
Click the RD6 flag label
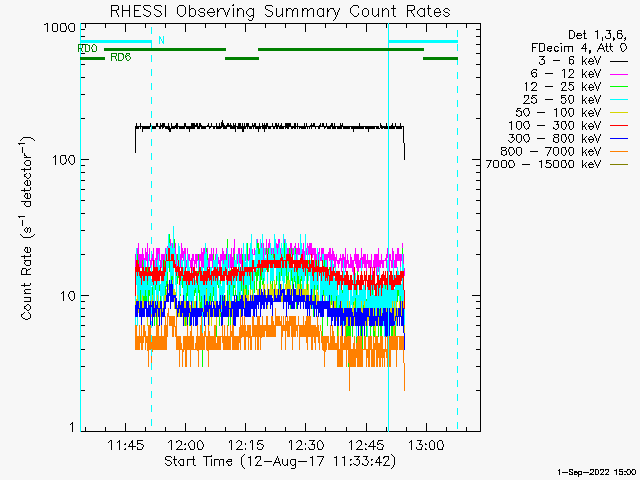click(121, 57)
